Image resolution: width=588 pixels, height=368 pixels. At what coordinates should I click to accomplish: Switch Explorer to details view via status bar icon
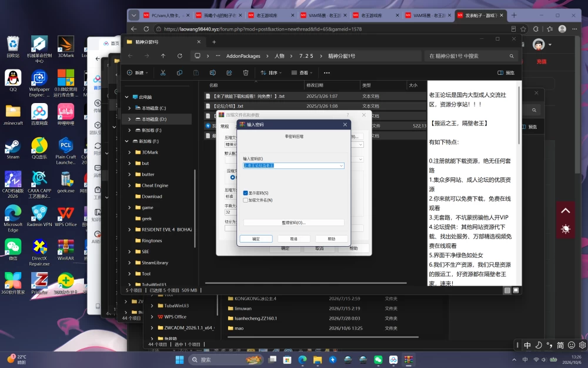click(x=507, y=290)
